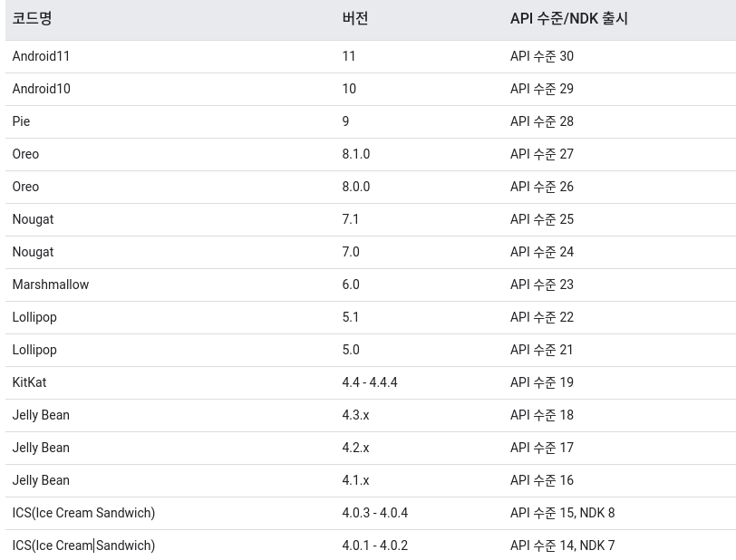736x560 pixels.
Task: Click the API 수준/NDK 출시 header
Action: click(569, 19)
